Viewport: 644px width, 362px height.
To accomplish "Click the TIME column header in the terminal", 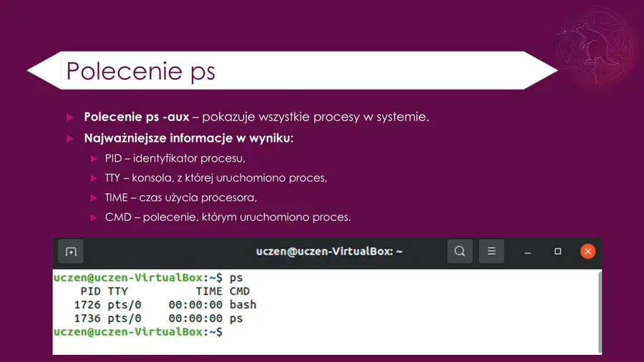I will coord(209,291).
